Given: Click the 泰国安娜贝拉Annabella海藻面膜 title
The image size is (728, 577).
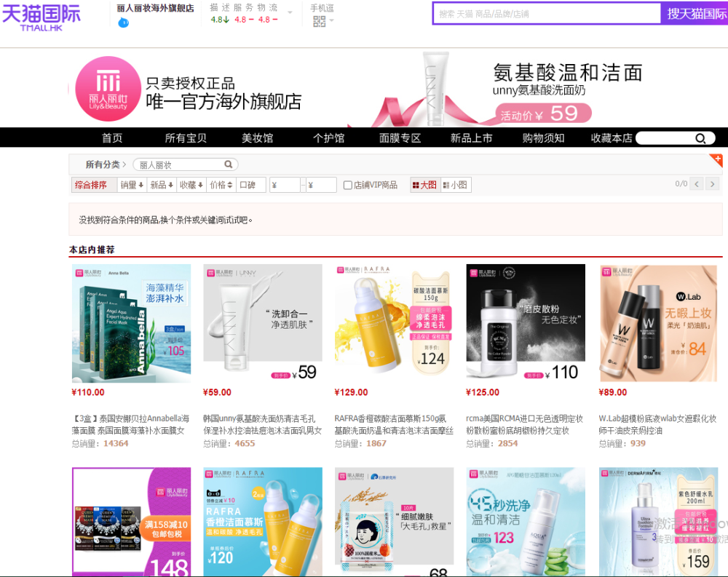Looking at the screenshot, I should (x=130, y=424).
